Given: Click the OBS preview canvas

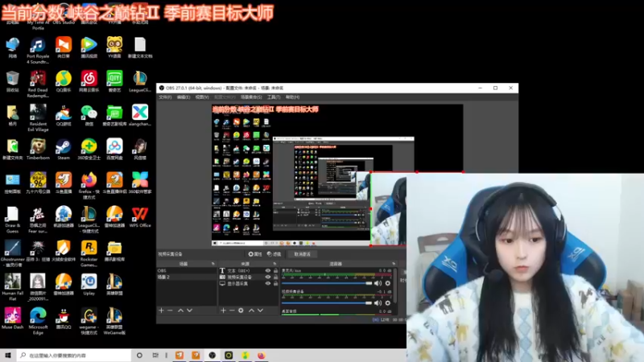Looking at the screenshot, I should [337, 175].
